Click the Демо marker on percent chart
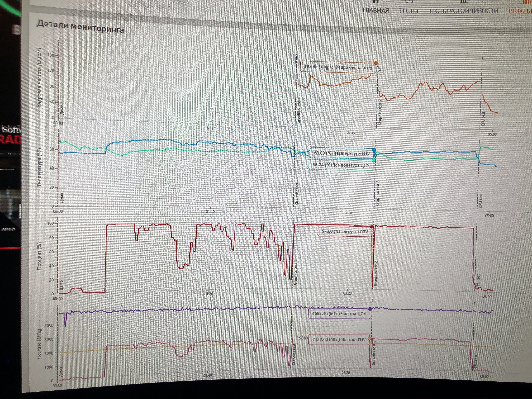Screen dimensions: 532x399 click(x=61, y=285)
